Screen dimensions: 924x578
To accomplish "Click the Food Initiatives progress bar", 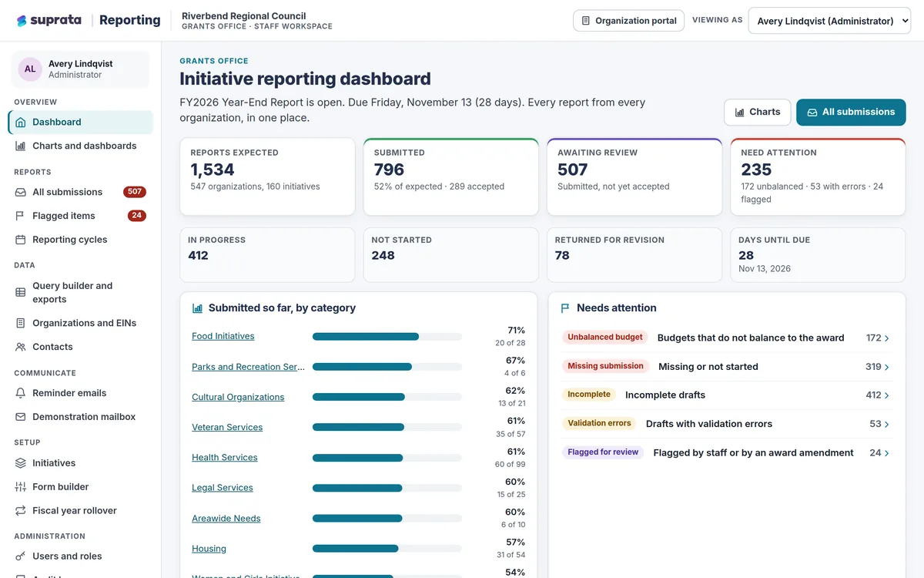I will [x=387, y=337].
